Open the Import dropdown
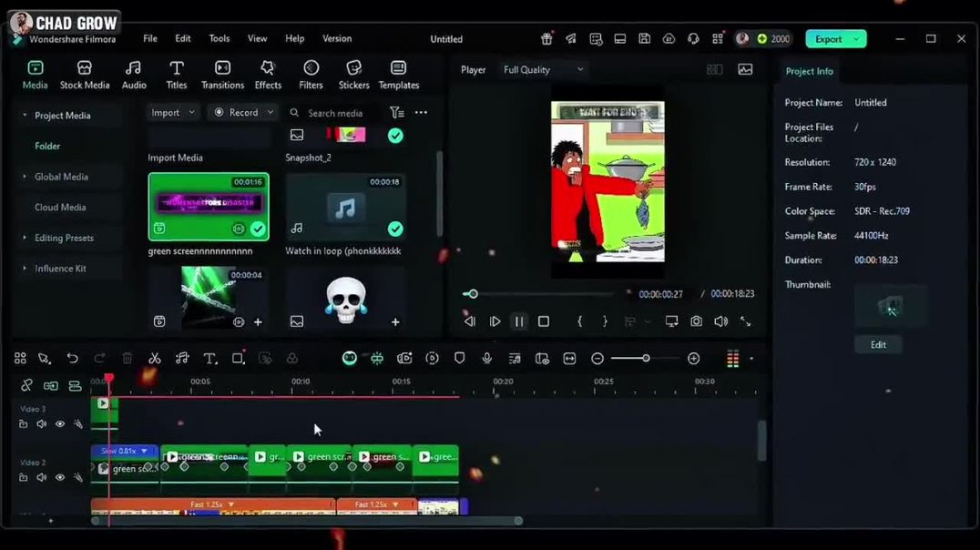980x550 pixels. (172, 113)
